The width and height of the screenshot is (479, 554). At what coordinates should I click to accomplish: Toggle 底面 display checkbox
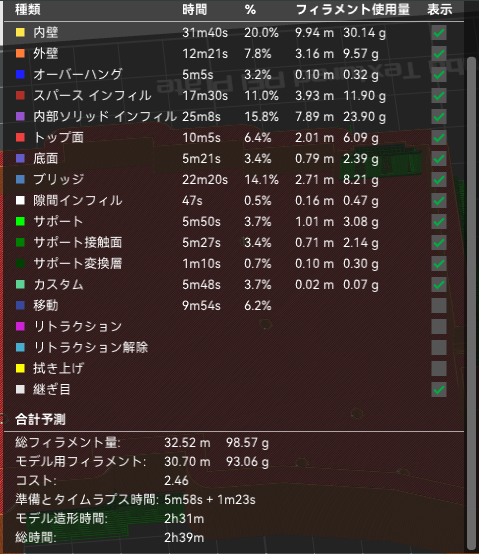[439, 159]
